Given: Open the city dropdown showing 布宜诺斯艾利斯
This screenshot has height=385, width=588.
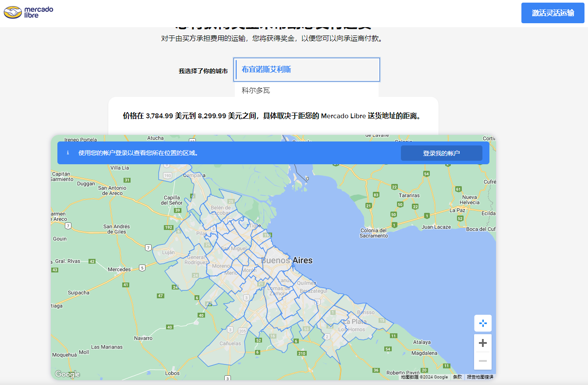Looking at the screenshot, I should pos(307,70).
